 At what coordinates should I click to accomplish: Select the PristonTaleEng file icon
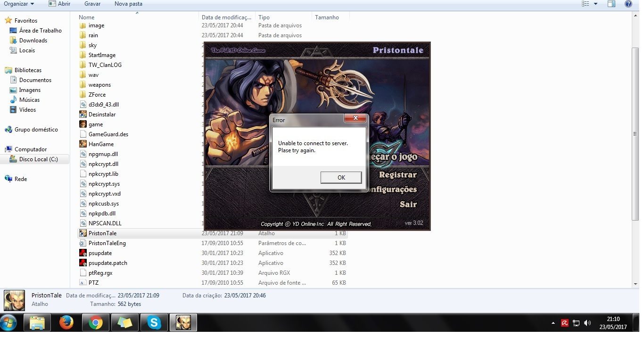coord(83,243)
